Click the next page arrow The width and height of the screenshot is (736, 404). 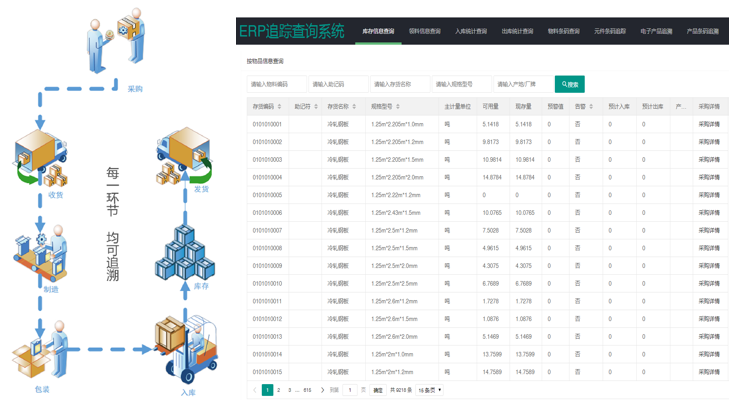[x=322, y=390]
